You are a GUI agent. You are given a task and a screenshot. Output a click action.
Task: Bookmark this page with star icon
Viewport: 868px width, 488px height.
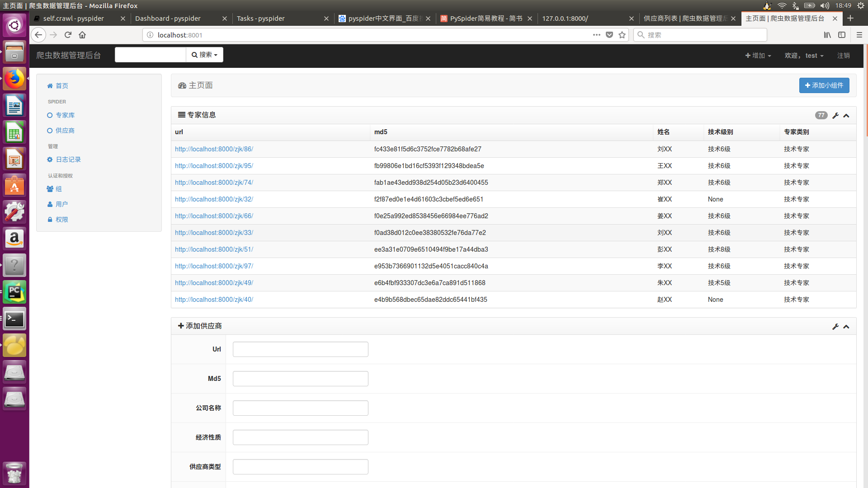[x=622, y=35]
